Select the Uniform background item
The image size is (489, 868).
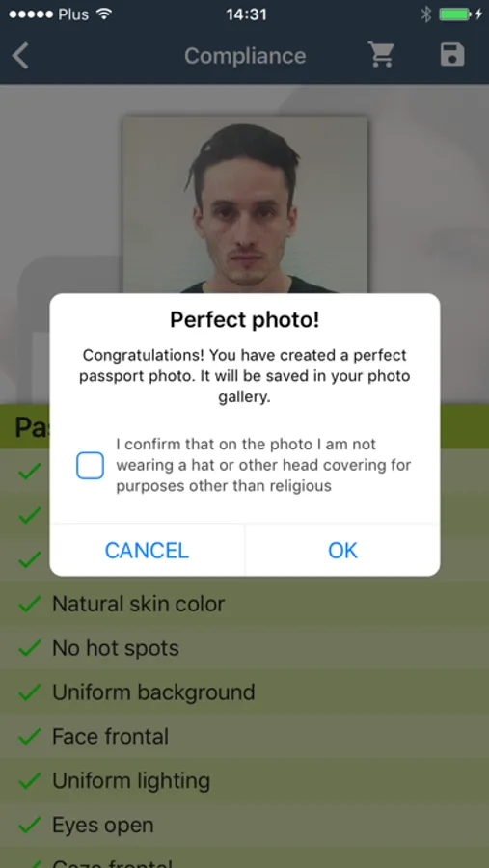pyautogui.click(x=244, y=692)
